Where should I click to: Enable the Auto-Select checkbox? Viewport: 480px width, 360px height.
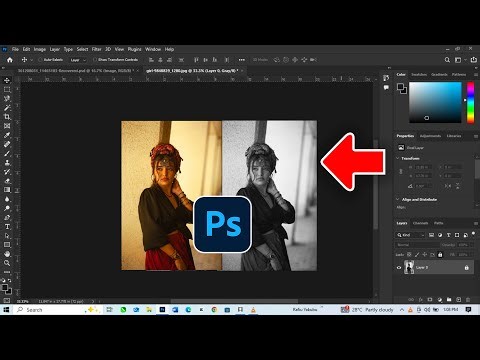click(40, 60)
